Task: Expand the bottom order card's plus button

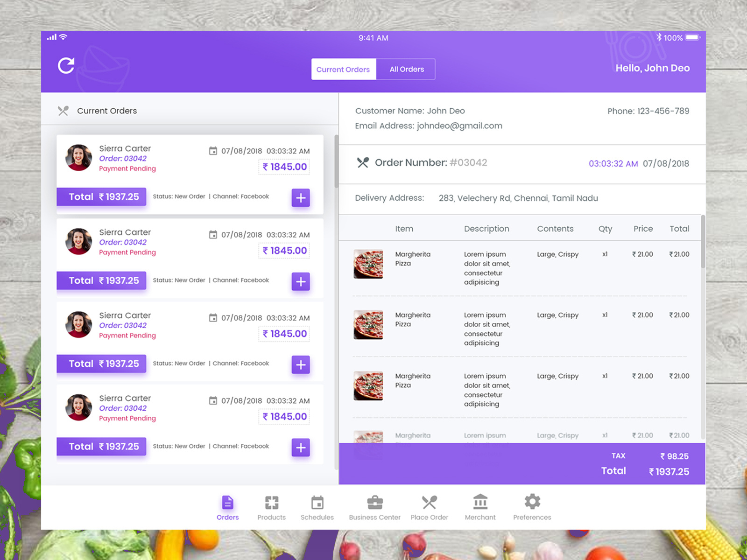Action: pyautogui.click(x=301, y=448)
